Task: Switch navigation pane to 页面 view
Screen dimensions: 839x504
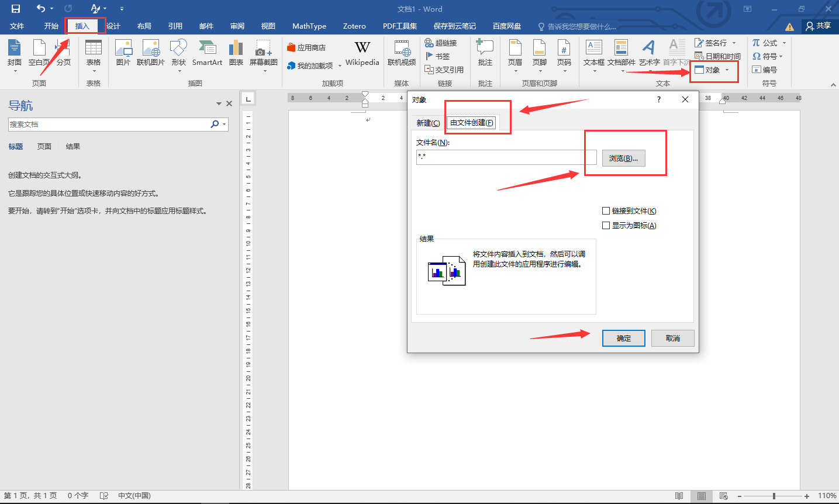Action: 44,146
